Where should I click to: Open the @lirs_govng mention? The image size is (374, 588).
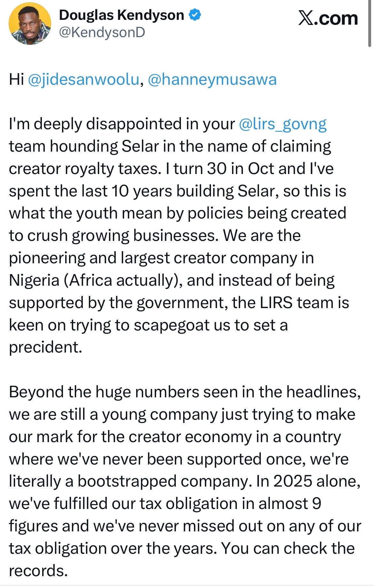point(283,124)
